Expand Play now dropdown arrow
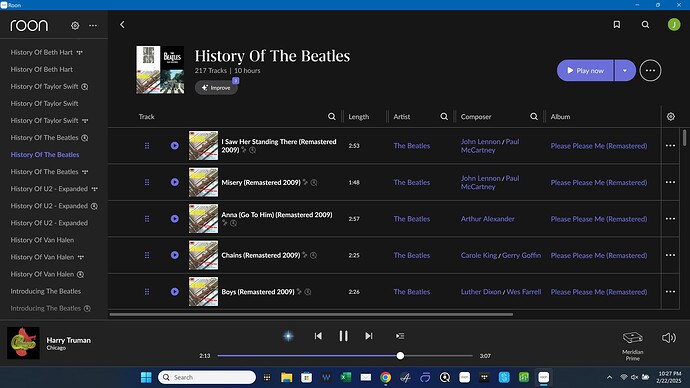The height and width of the screenshot is (388, 690). coord(625,70)
